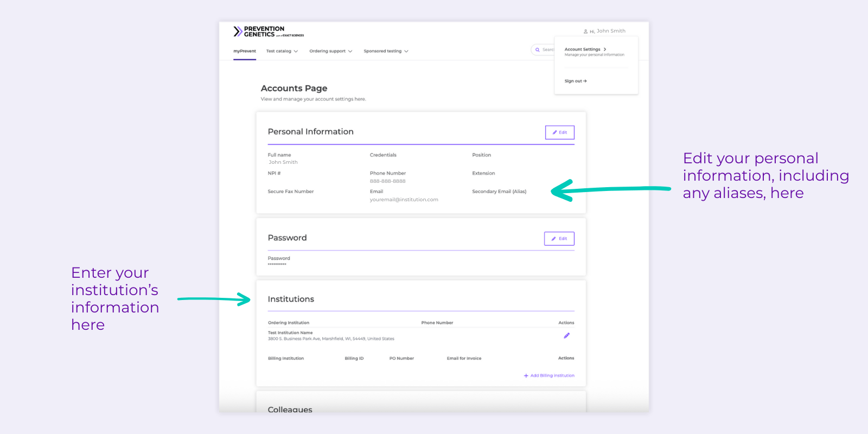Open Account Settings from the user menu
Viewport: 868px width, 434px height.
click(583, 49)
